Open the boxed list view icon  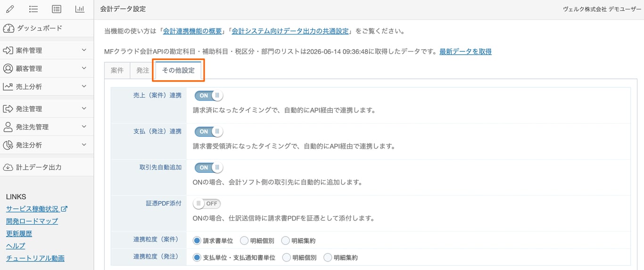pyautogui.click(x=57, y=9)
